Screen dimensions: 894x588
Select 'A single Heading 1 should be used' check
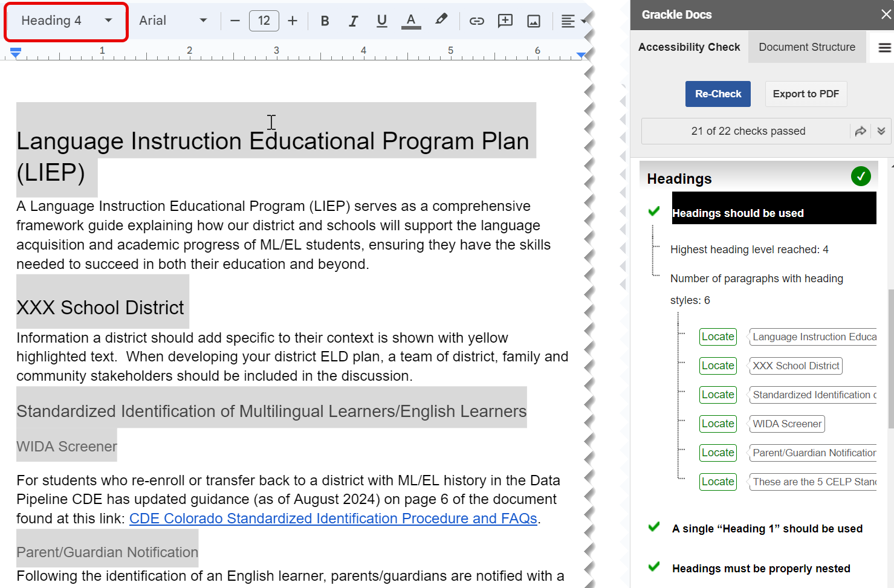pyautogui.click(x=767, y=529)
